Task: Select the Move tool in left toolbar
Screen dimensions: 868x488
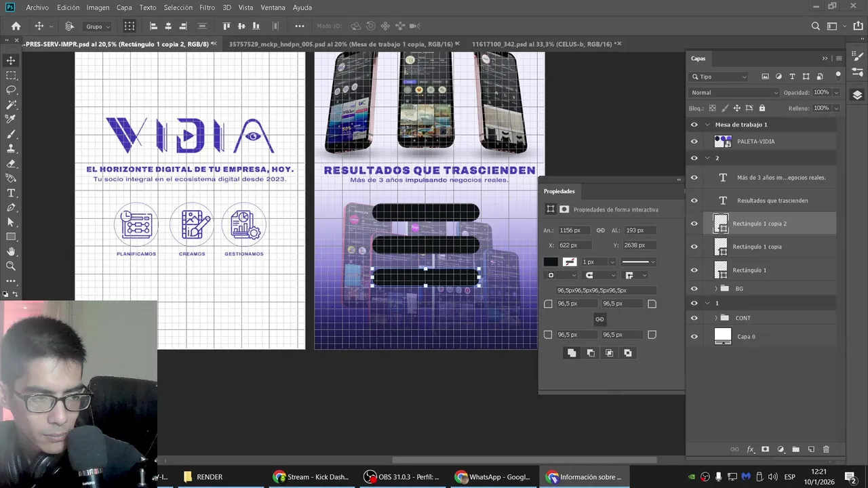Action: tap(11, 60)
